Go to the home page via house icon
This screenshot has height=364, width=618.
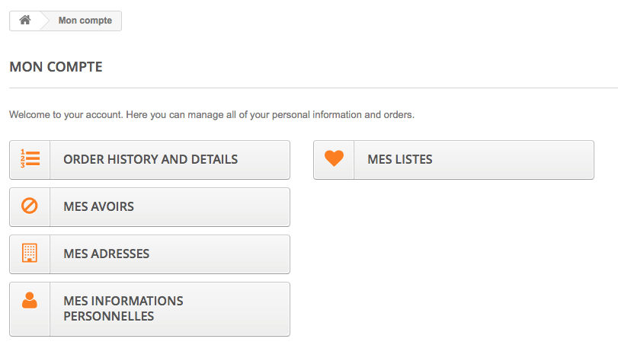[25, 20]
